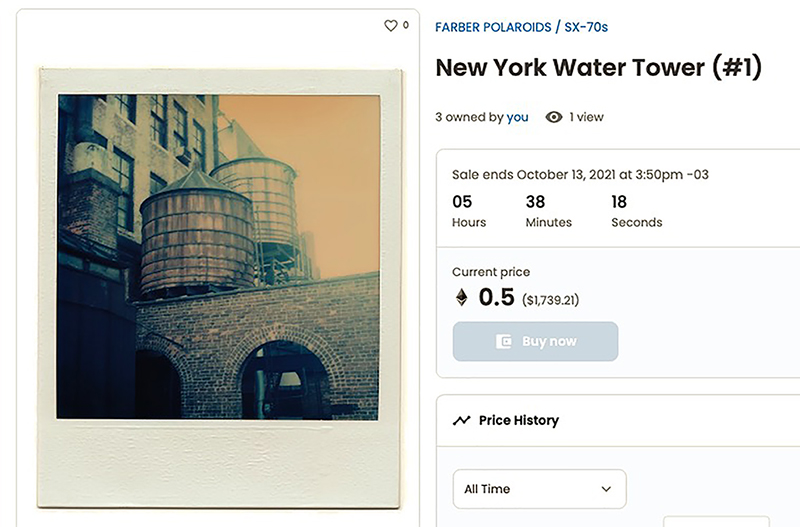Follow the 'you' owner link
800x527 pixels.
[x=517, y=117]
